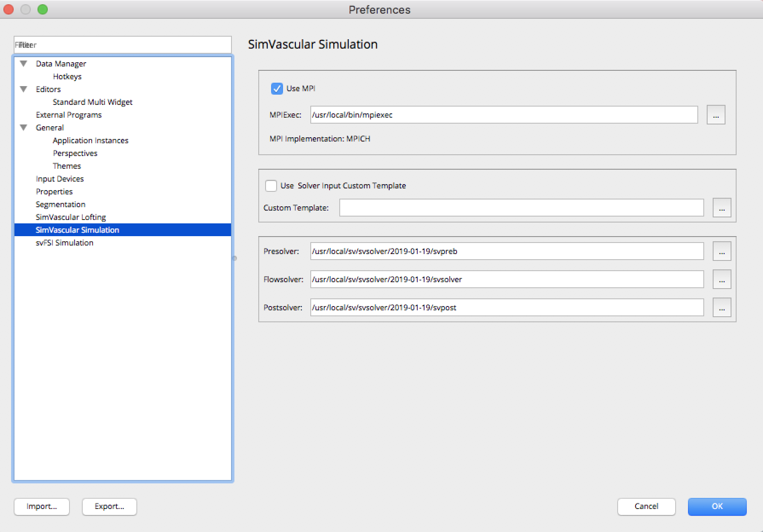This screenshot has height=532, width=763.
Task: Select the Input Devices preferences entry
Action: click(60, 179)
